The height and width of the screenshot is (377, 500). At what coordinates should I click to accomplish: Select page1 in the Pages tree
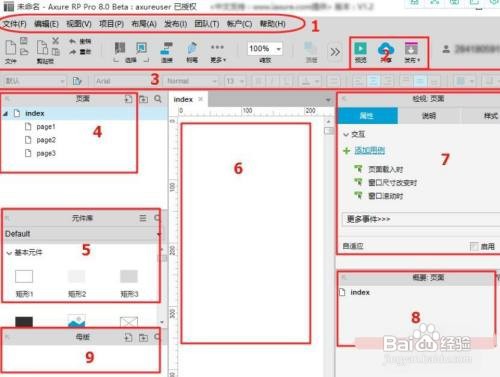point(46,127)
